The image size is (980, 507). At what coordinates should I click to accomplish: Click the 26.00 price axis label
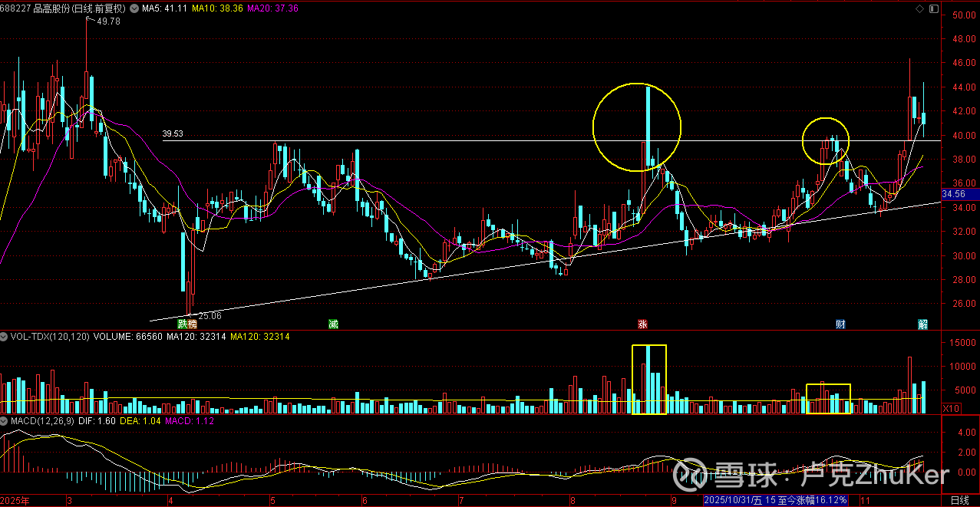click(963, 304)
